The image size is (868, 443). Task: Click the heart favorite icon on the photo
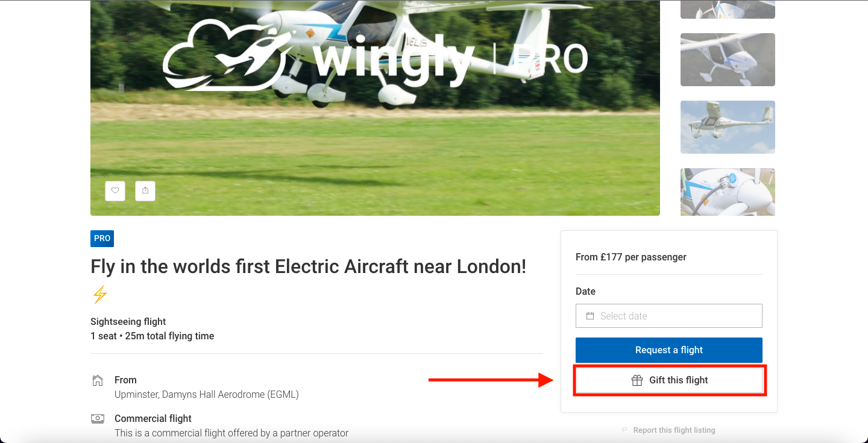(115, 190)
